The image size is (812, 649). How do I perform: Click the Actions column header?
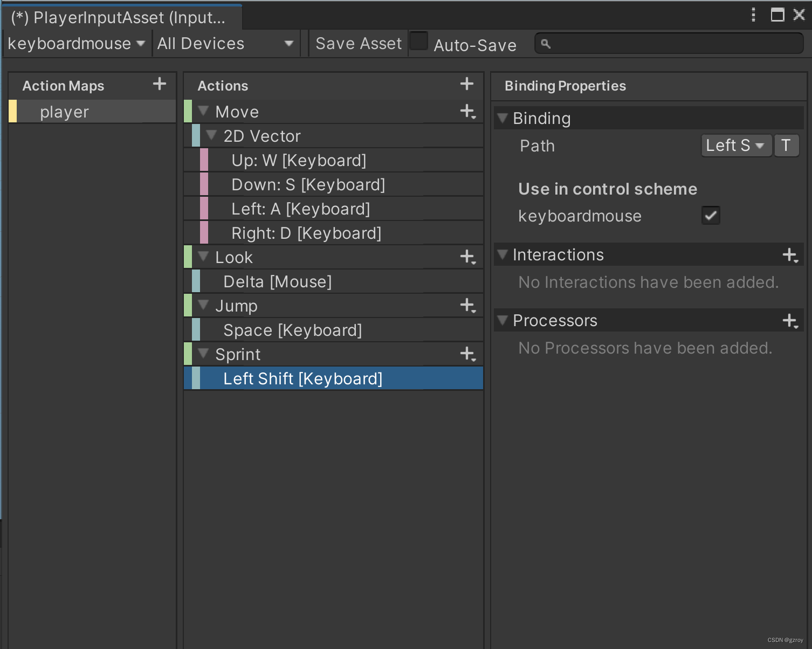click(x=223, y=86)
